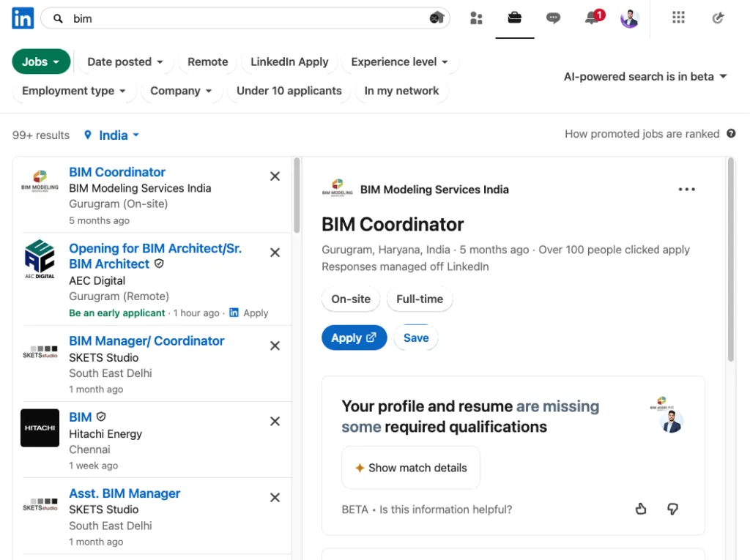Image resolution: width=750 pixels, height=560 pixels.
Task: Click Show match details
Action: click(411, 468)
